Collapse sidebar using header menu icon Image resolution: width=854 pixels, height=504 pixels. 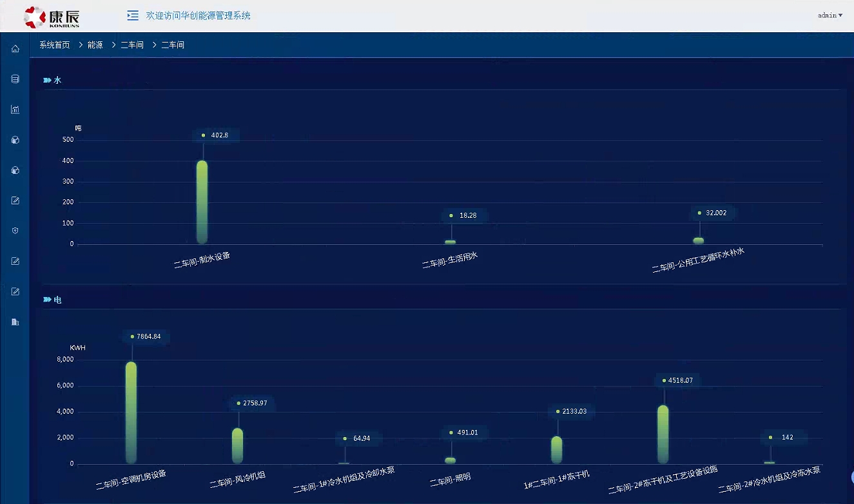pyautogui.click(x=133, y=15)
